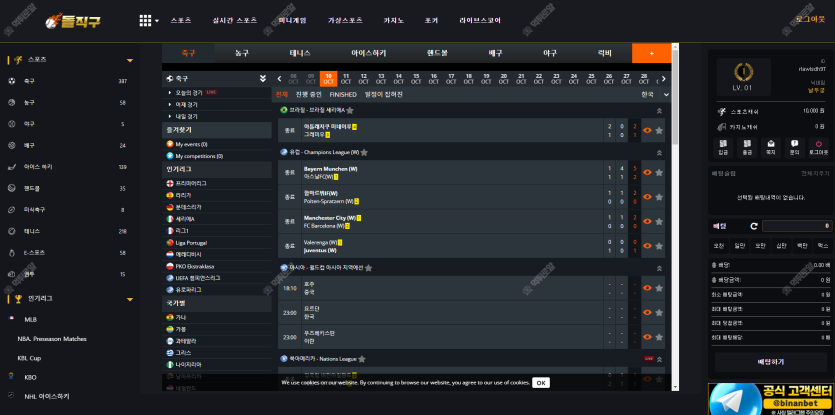Open the grid apps menu icon
The height and width of the screenshot is (415, 835).
click(x=145, y=20)
